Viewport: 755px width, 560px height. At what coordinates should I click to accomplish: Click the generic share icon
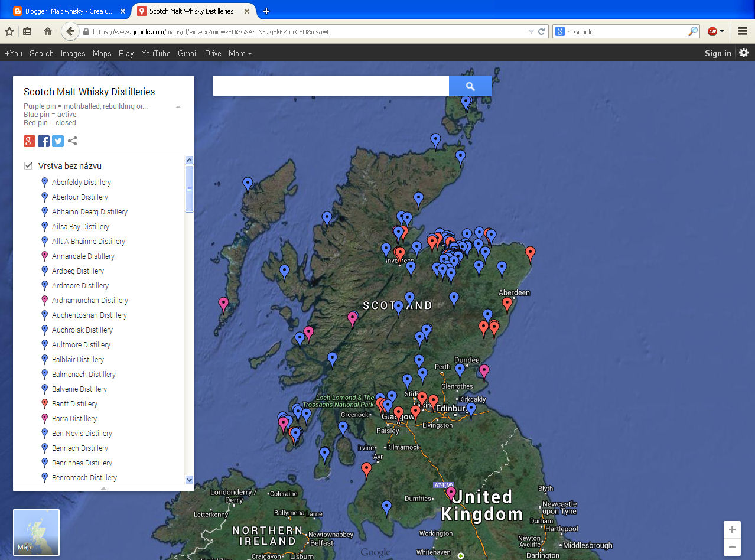point(72,141)
